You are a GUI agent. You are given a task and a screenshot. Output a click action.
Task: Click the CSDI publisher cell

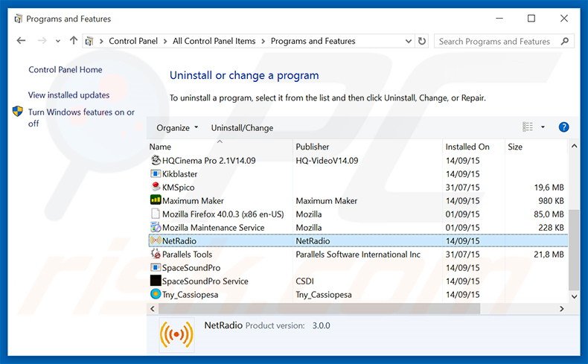click(305, 281)
